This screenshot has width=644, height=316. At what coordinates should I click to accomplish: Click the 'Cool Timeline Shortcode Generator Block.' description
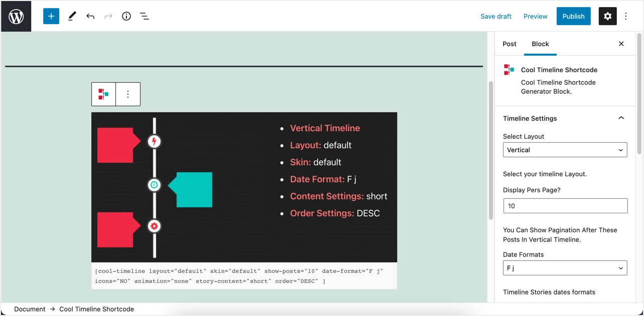pos(558,87)
